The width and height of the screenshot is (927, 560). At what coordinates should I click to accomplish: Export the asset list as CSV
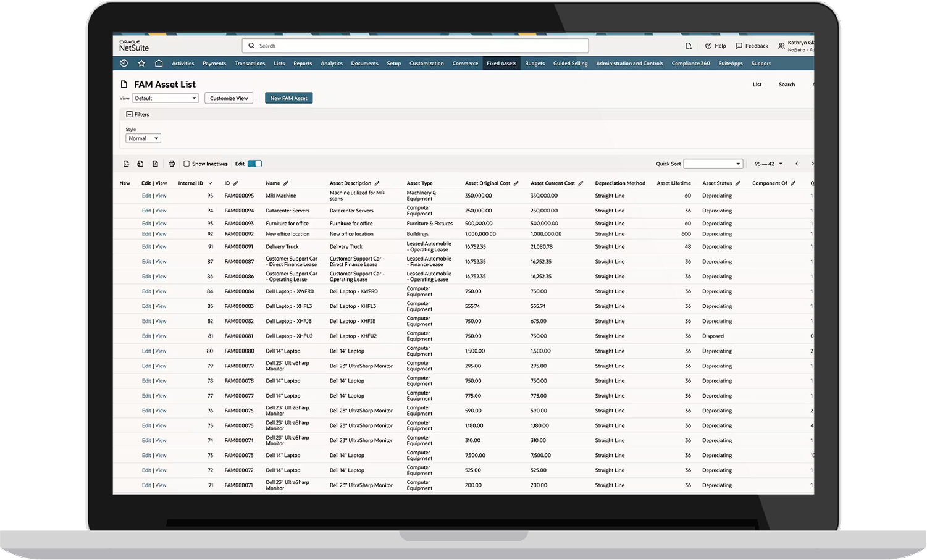pyautogui.click(x=127, y=164)
